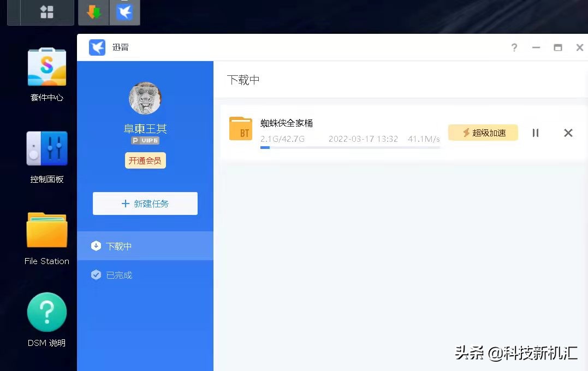
Task: Open 套件中心 from the desktop
Action: click(x=46, y=67)
